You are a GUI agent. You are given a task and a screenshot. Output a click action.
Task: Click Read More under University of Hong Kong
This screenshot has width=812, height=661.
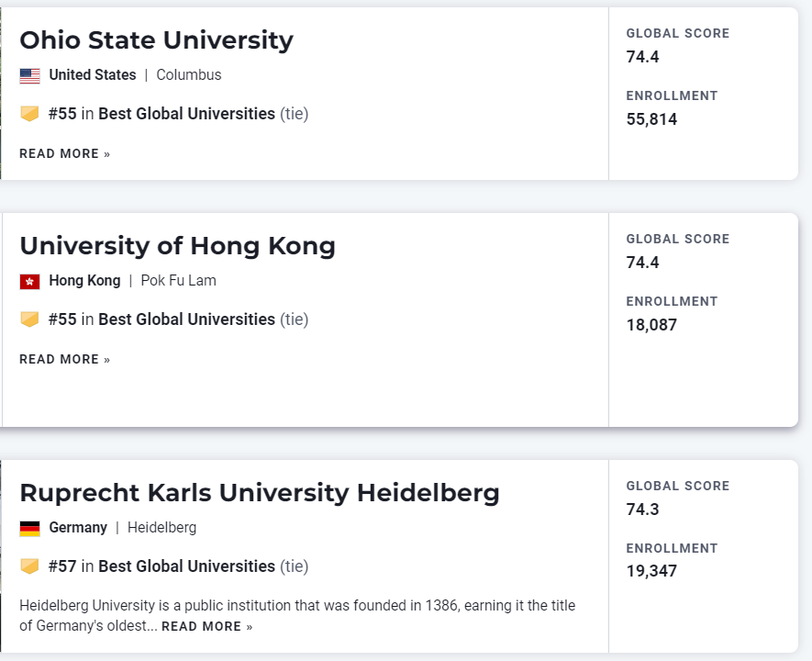coord(64,360)
